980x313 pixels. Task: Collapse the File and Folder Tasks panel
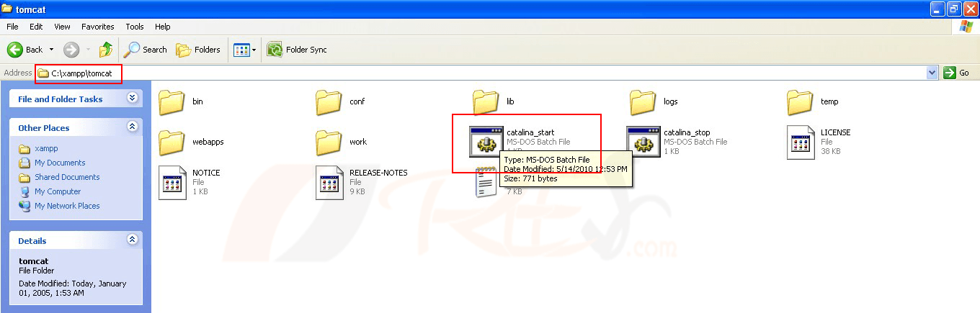pyautogui.click(x=132, y=98)
